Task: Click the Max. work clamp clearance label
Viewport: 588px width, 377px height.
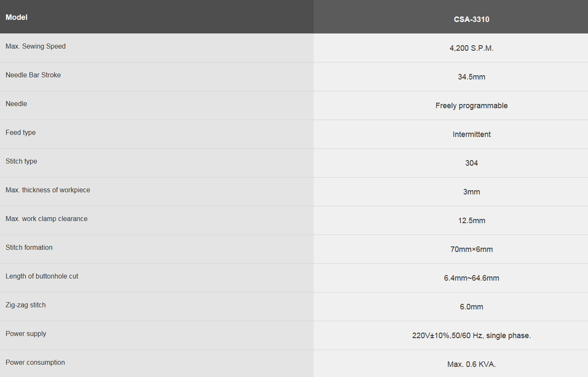Action: pyautogui.click(x=47, y=219)
